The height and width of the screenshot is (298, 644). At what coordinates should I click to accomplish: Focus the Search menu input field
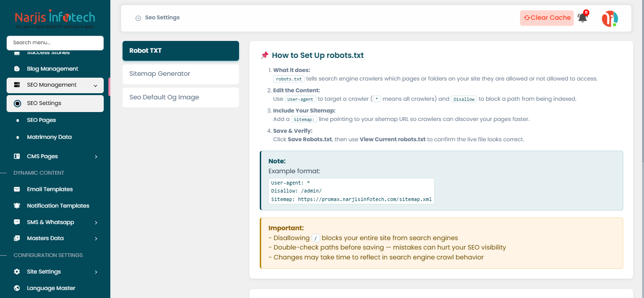55,43
